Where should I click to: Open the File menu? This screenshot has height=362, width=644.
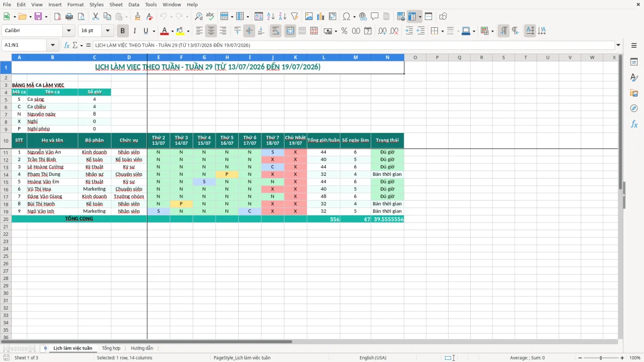pos(7,4)
